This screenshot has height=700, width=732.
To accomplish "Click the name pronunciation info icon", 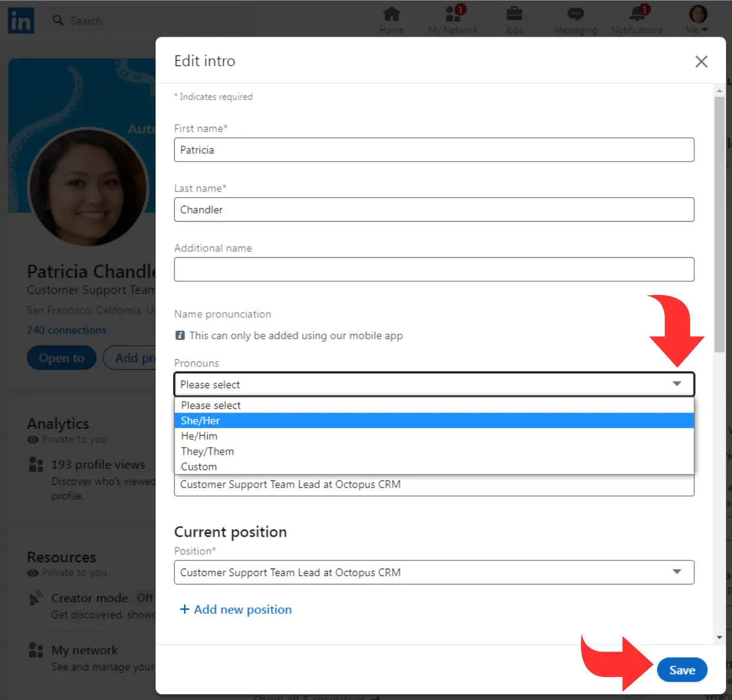I will 180,336.
